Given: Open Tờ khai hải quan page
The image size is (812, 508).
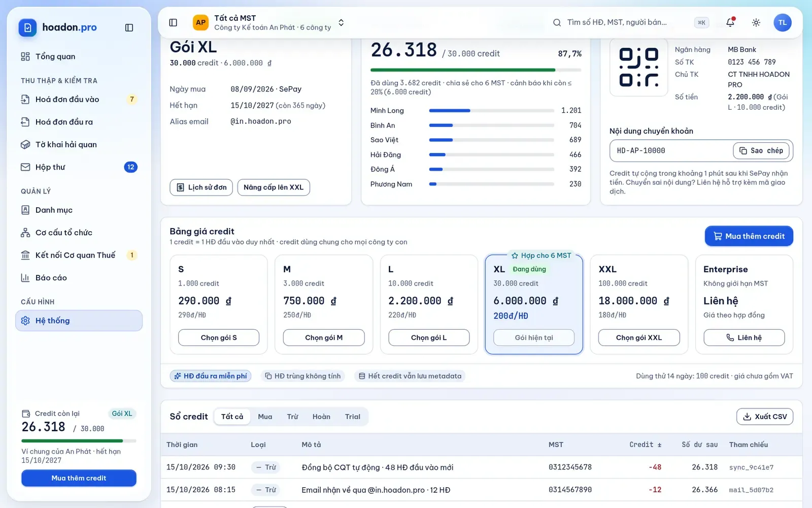Looking at the screenshot, I should click(x=79, y=144).
